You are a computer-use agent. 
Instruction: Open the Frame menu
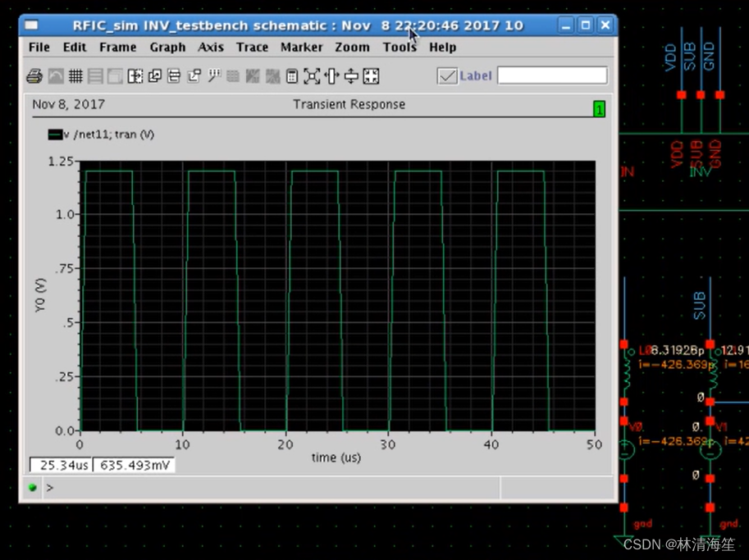tap(118, 48)
